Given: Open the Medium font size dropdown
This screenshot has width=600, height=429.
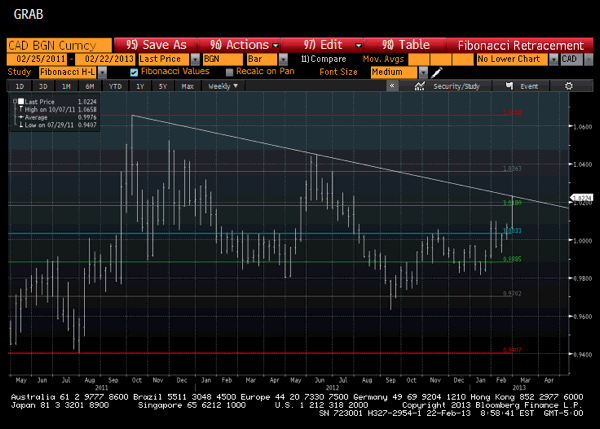Looking at the screenshot, I should 424,73.
